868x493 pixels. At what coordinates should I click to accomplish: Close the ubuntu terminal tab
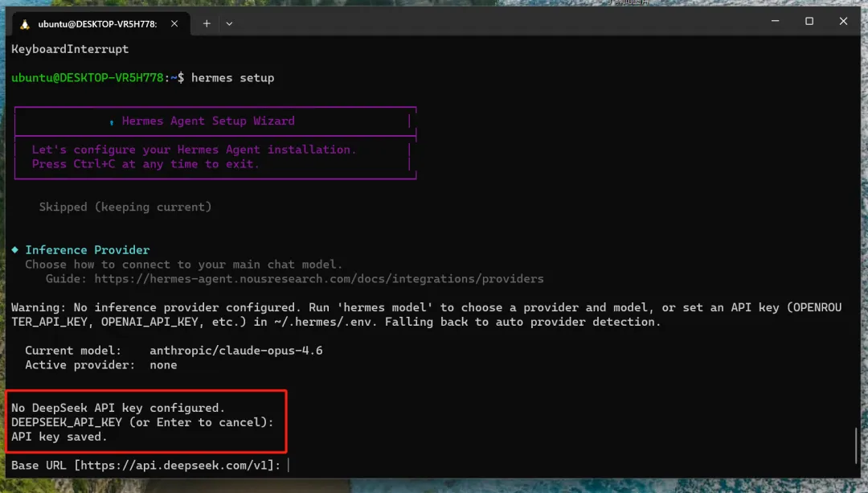[x=174, y=24]
